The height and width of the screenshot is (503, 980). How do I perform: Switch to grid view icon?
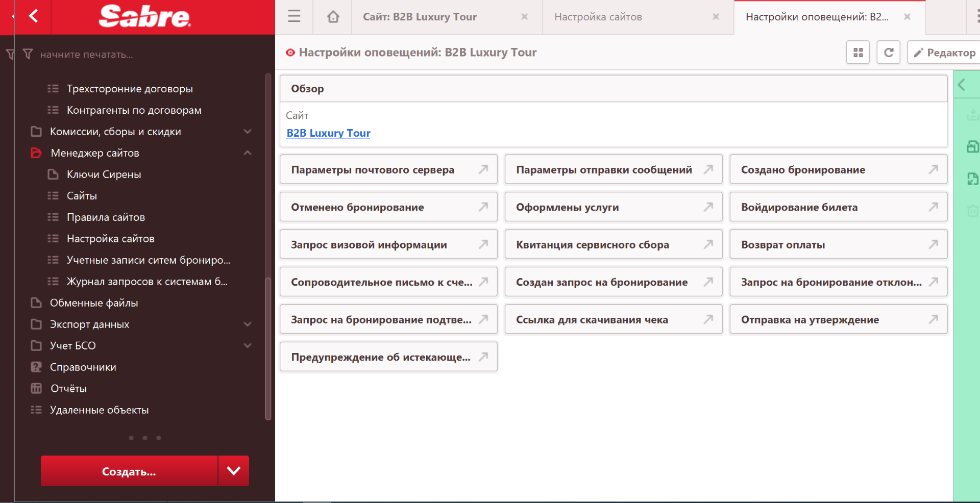tap(858, 53)
